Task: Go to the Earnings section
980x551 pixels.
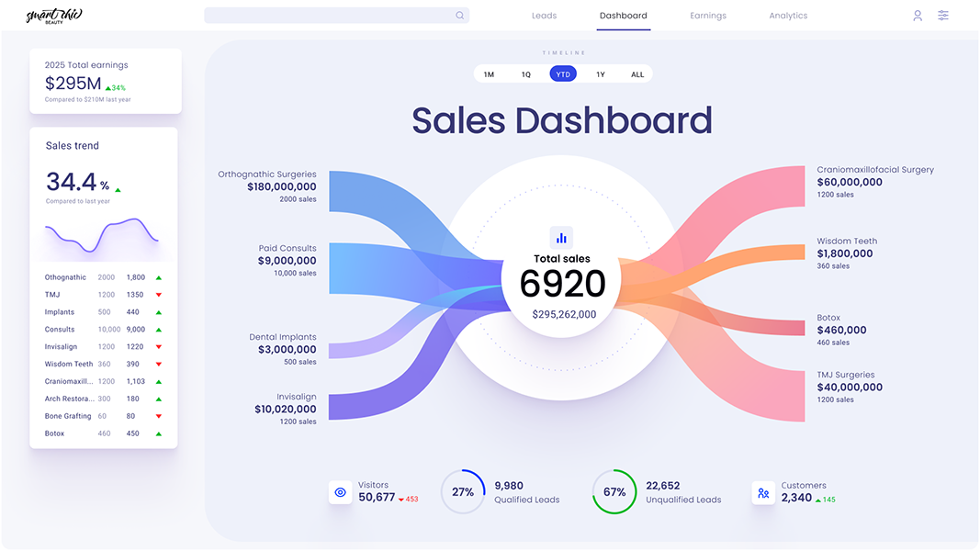Action: (x=708, y=16)
